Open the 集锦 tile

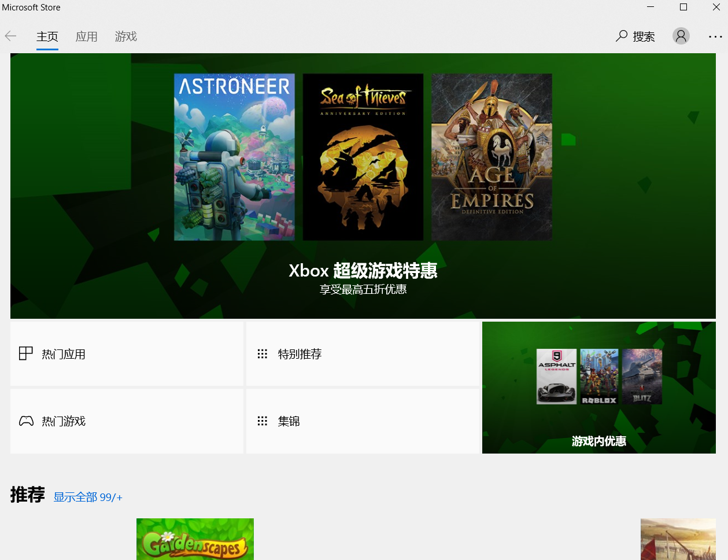click(x=363, y=421)
